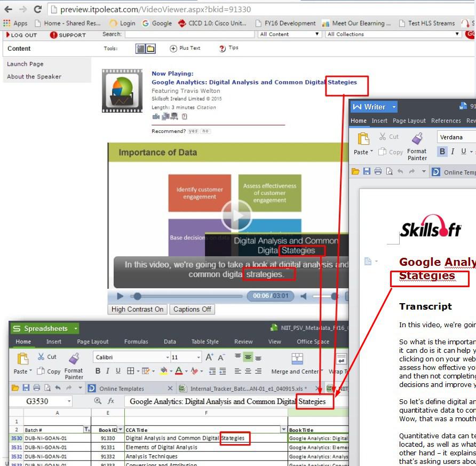Click the Search input field

190,34
